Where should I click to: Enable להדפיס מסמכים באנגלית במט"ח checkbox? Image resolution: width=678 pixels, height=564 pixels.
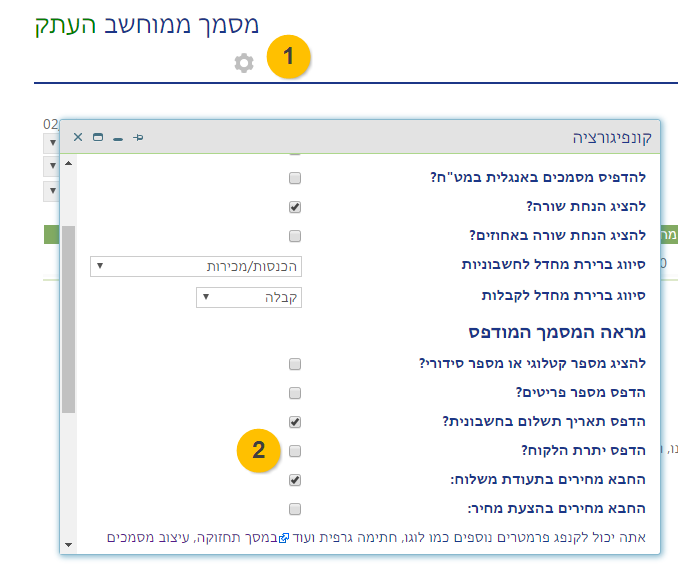pos(295,178)
